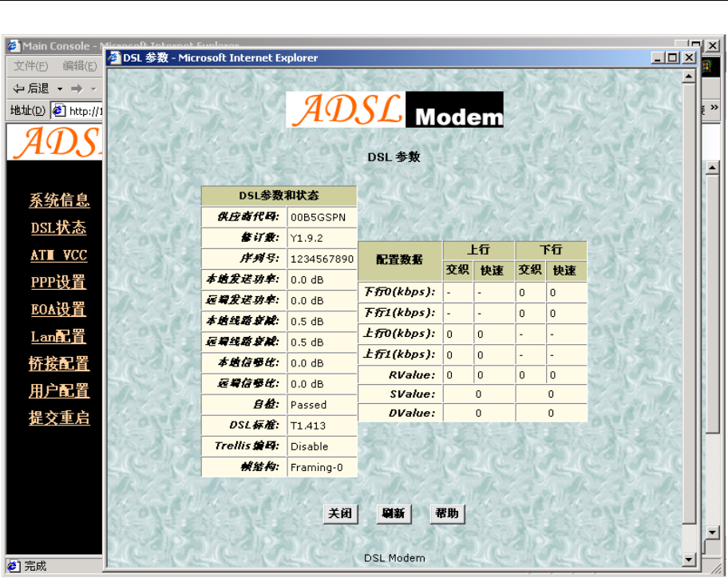Click the DValue: row label

click(x=412, y=414)
